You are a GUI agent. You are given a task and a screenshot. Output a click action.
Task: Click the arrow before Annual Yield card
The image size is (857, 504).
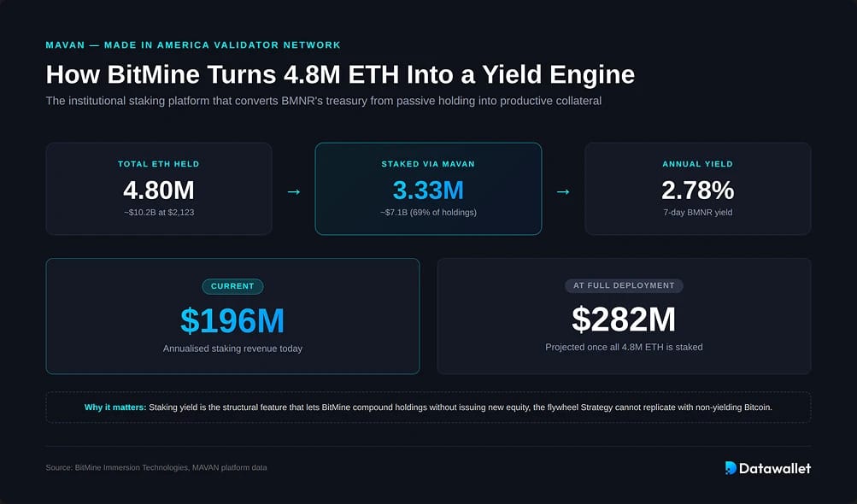coord(563,191)
